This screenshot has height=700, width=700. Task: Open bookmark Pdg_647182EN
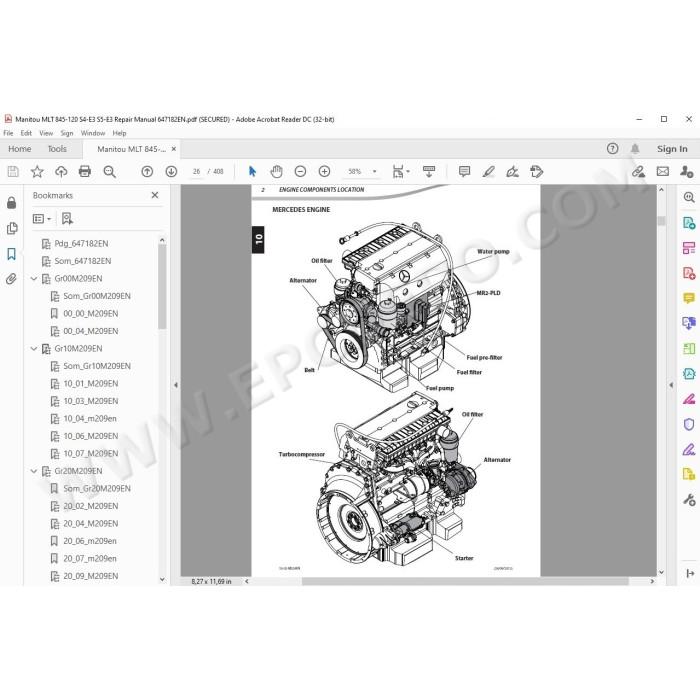pyautogui.click(x=81, y=244)
